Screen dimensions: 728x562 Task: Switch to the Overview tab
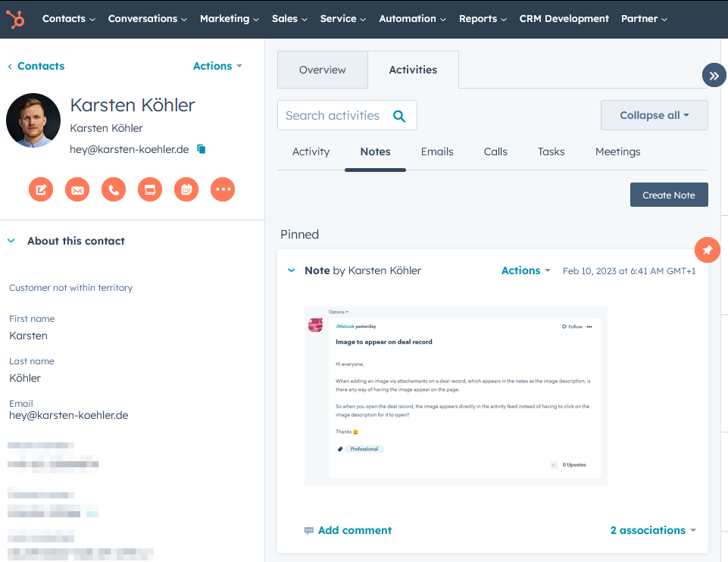322,70
